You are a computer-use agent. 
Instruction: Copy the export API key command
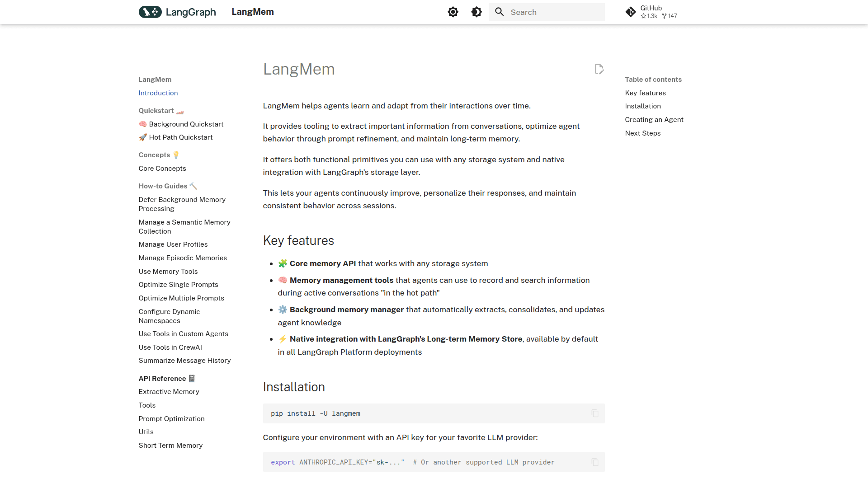[x=595, y=462]
